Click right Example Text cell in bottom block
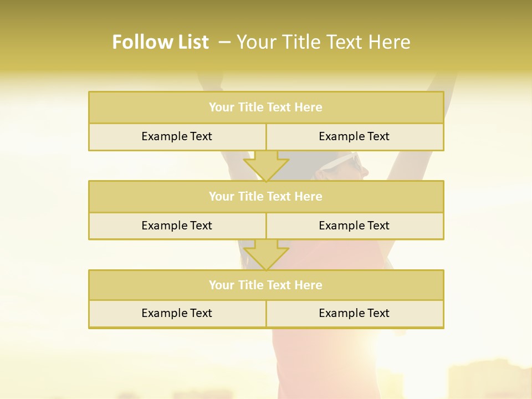The image size is (532, 399). (354, 313)
